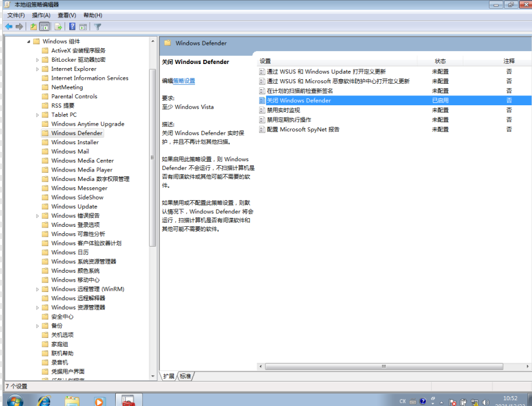Open the 文件(F) menu
This screenshot has width=532, height=406.
coord(16,15)
